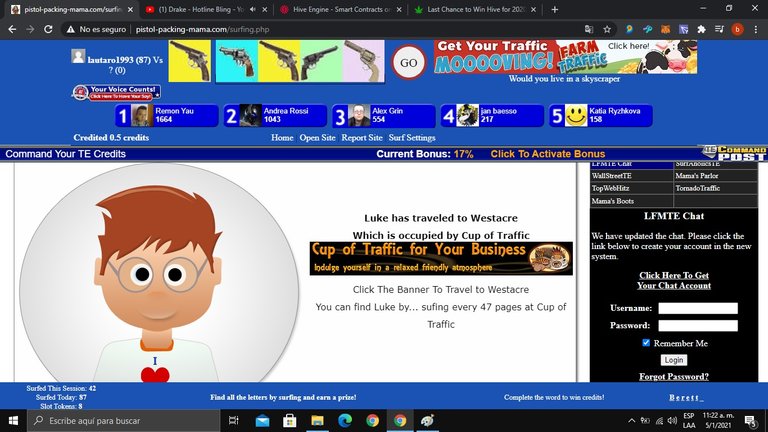Click the Your Voice Counts badge
Viewport: 768px width, 432px height.
click(116, 93)
